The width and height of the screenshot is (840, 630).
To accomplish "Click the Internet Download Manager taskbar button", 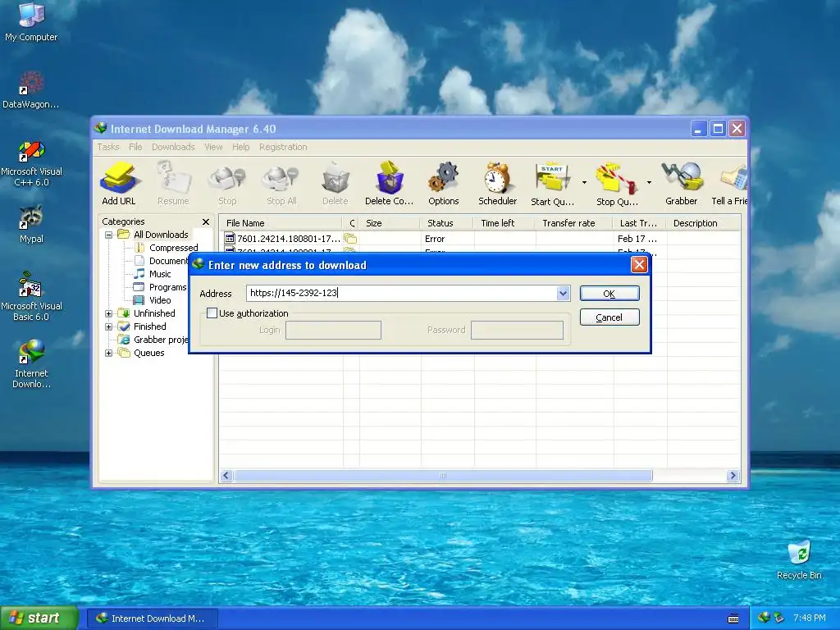I will [x=152, y=619].
